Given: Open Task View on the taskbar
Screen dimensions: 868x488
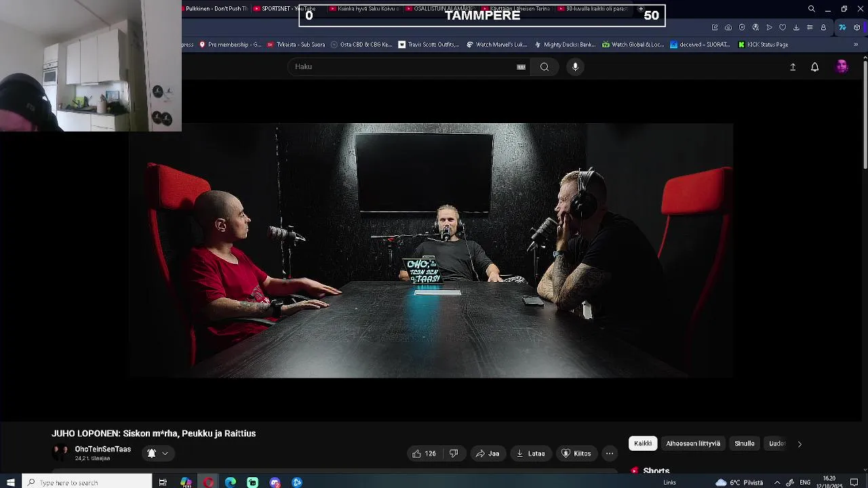Looking at the screenshot, I should [163, 482].
